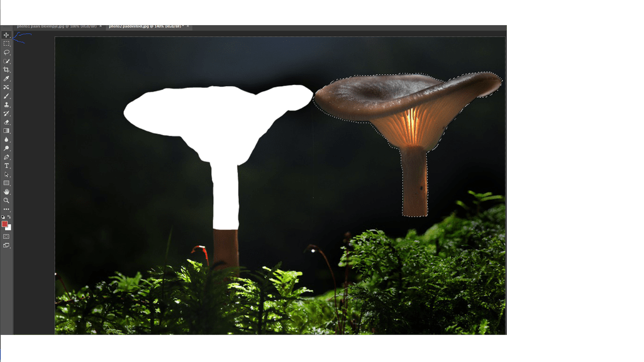644x362 pixels.
Task: Select the Hand tool
Action: (6, 192)
